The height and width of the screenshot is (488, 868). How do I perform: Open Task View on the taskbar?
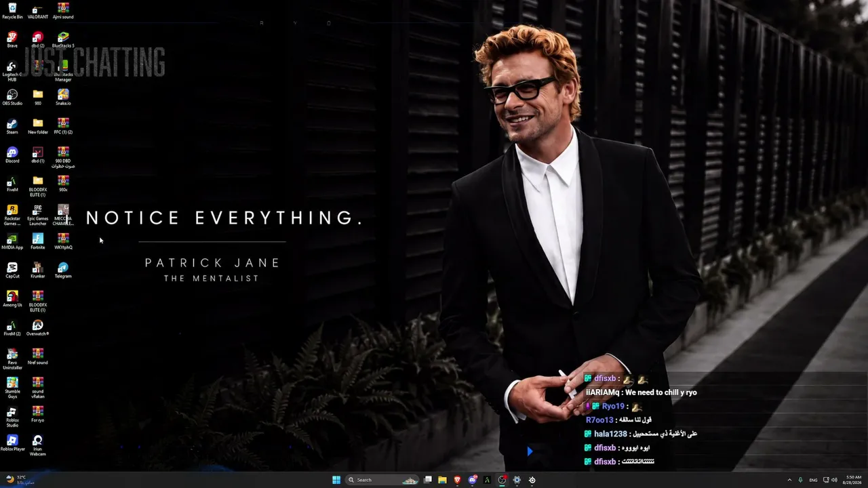[428, 480]
